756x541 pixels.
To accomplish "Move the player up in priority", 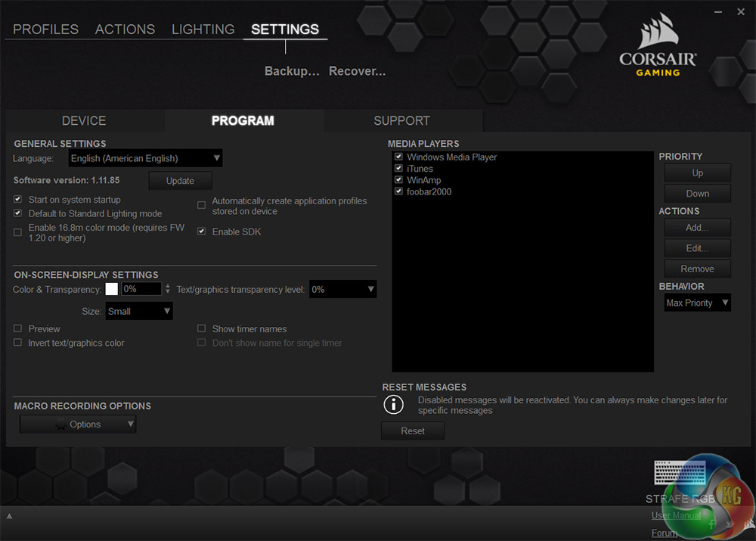I will coord(697,173).
